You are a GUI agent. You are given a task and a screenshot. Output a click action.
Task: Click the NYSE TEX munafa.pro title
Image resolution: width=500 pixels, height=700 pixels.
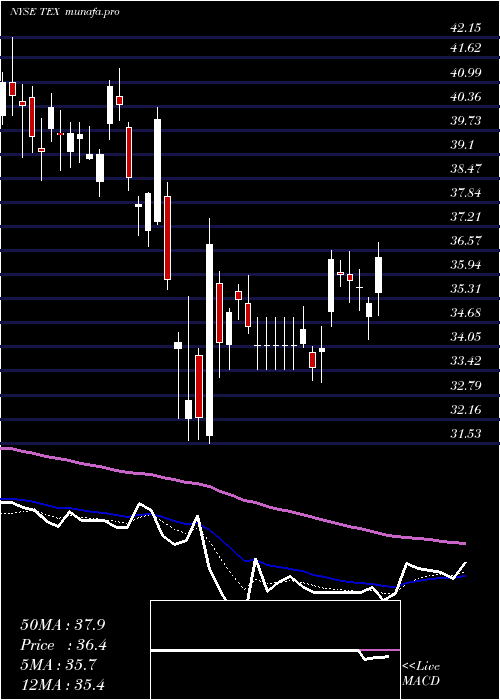[64, 12]
